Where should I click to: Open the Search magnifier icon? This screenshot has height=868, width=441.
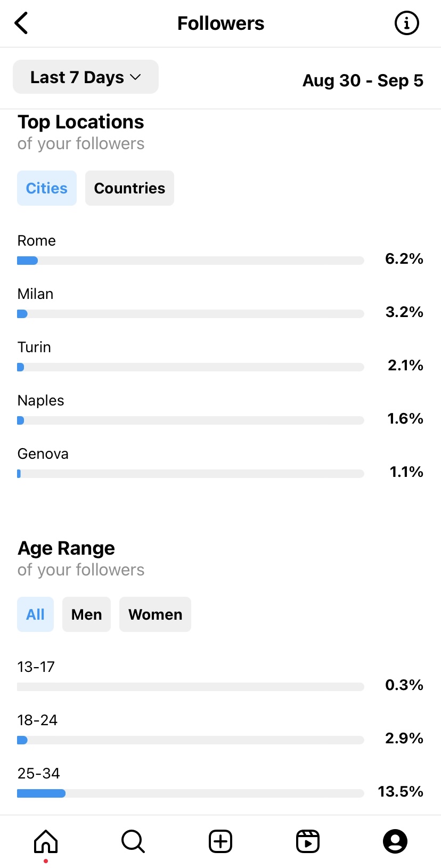[133, 841]
